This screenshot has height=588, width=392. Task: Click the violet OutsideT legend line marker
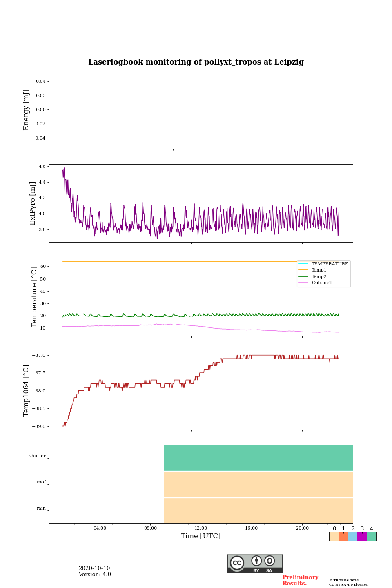click(x=303, y=283)
